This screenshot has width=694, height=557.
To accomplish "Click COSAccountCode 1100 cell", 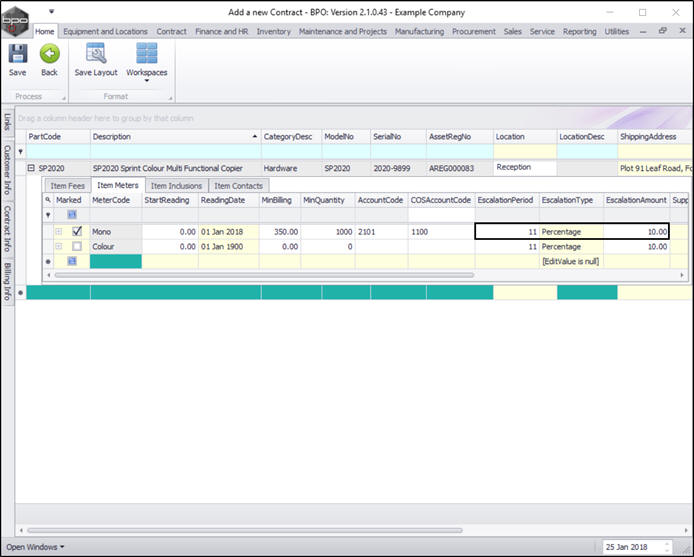I will coord(441,232).
